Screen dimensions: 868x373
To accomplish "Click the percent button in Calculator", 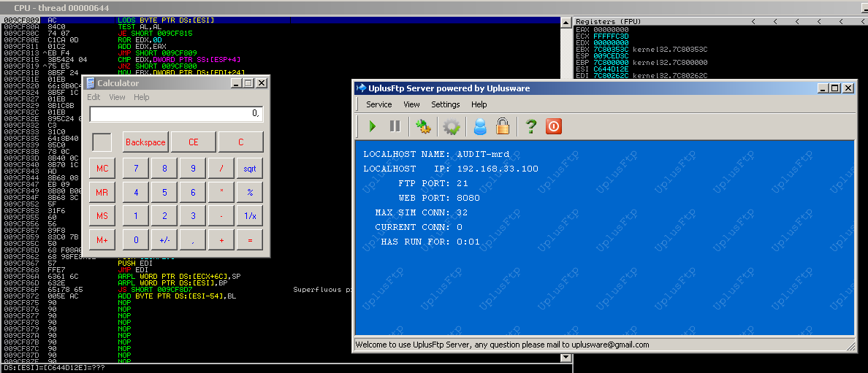I will tap(250, 192).
